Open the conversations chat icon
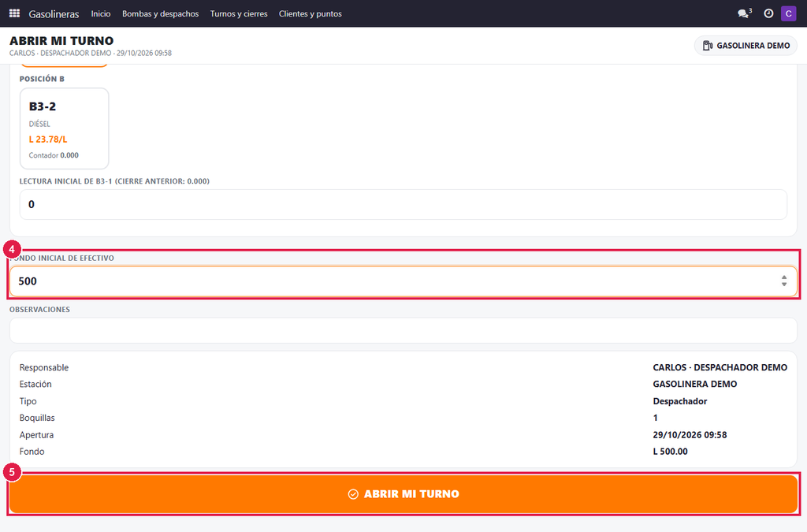 coord(744,13)
